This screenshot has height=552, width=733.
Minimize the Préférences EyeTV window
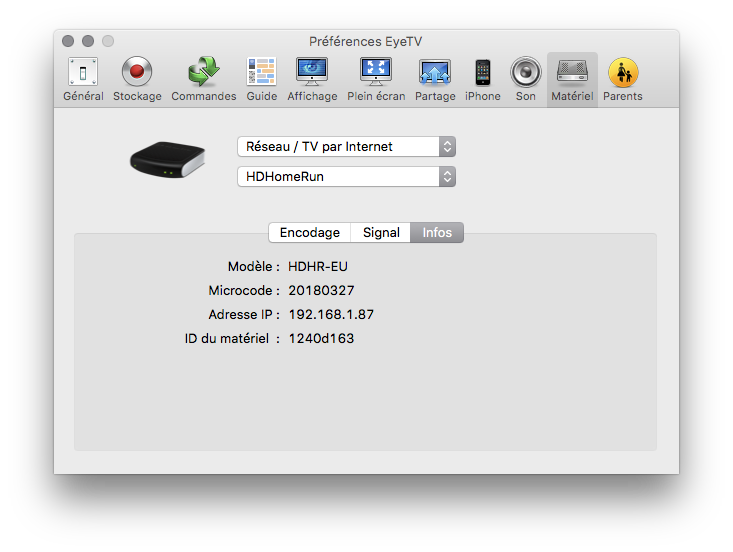coord(88,41)
